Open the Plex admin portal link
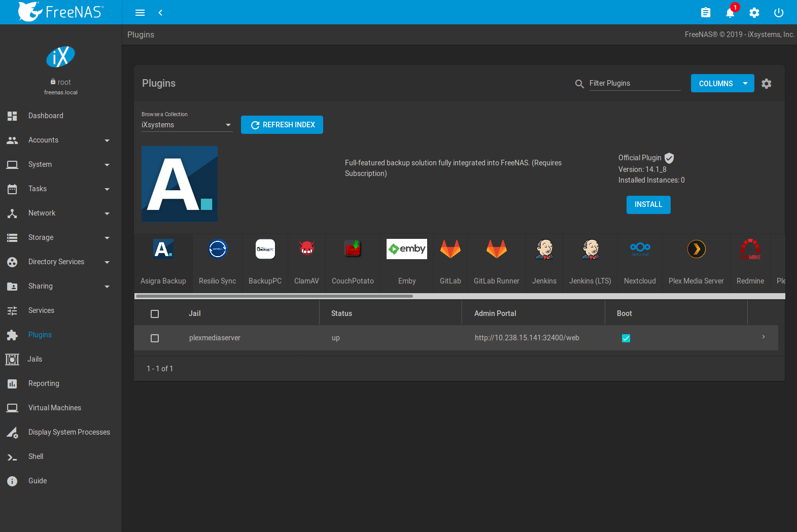 click(x=527, y=338)
